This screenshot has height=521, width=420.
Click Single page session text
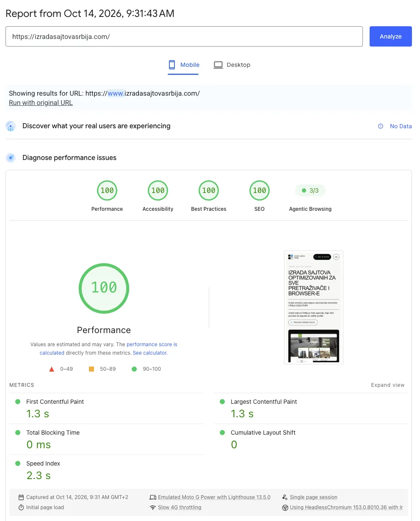tap(314, 497)
